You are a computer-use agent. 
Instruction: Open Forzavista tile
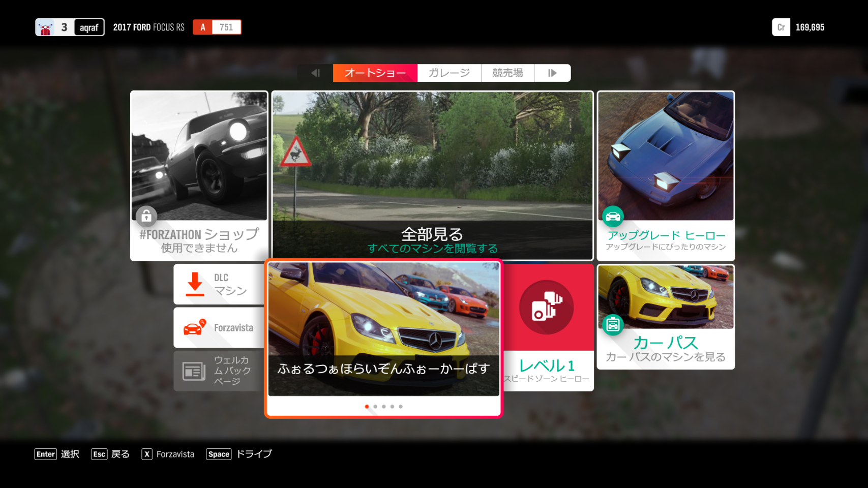tap(219, 328)
